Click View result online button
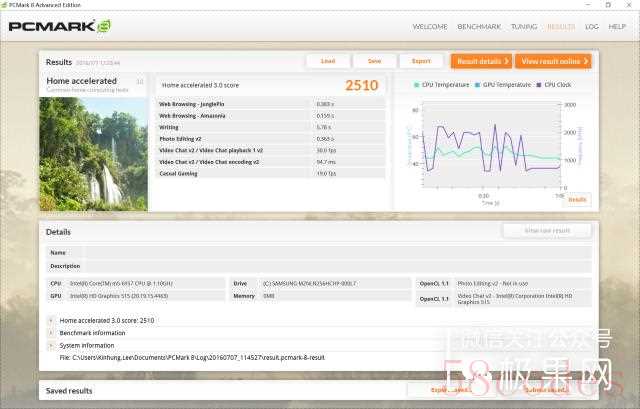The width and height of the screenshot is (640, 409). tap(553, 61)
